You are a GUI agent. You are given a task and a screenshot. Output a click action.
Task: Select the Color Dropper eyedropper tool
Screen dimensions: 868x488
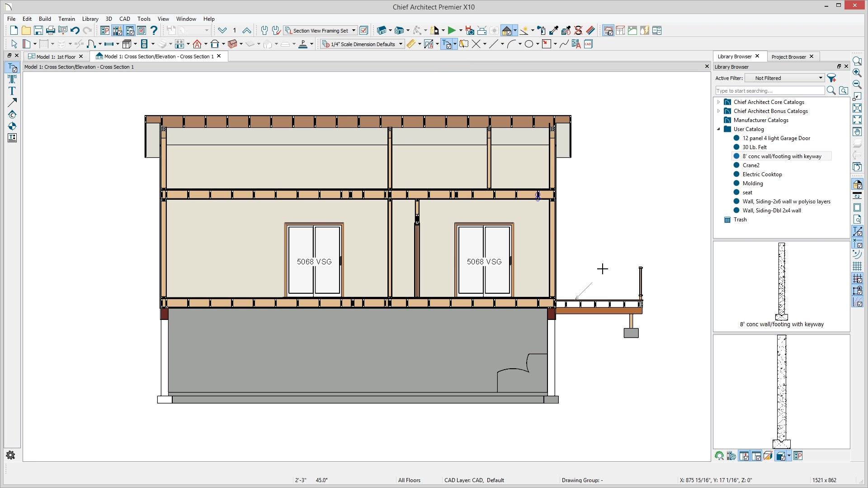(x=554, y=31)
